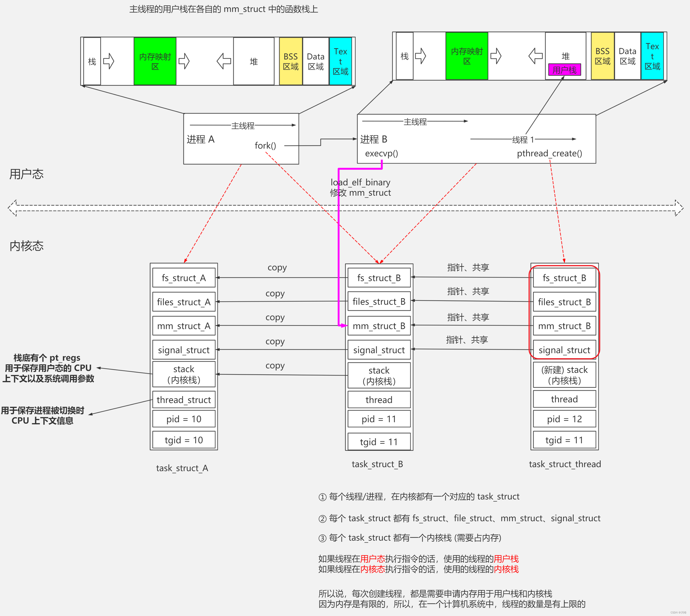Click the 内核态 heading
Image resolution: width=690 pixels, height=616 pixels.
click(26, 246)
